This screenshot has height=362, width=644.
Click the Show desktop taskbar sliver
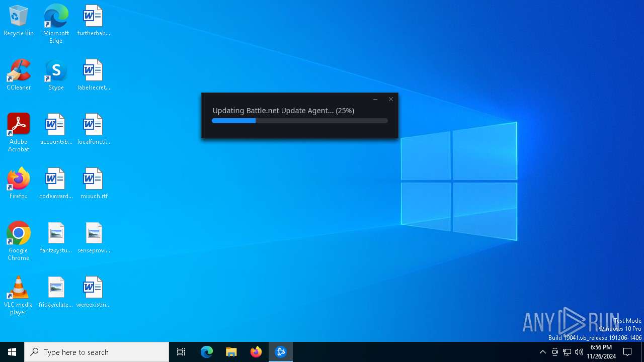[642, 352]
